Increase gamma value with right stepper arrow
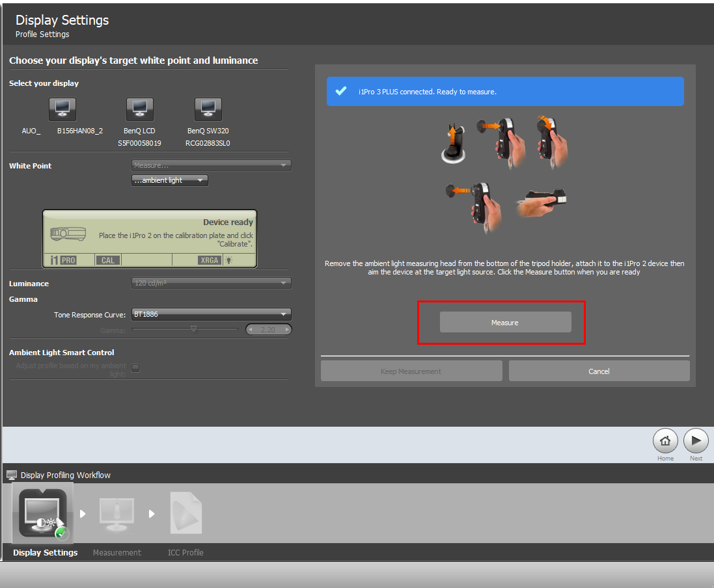Viewport: 714px width, 588px height. coord(287,330)
